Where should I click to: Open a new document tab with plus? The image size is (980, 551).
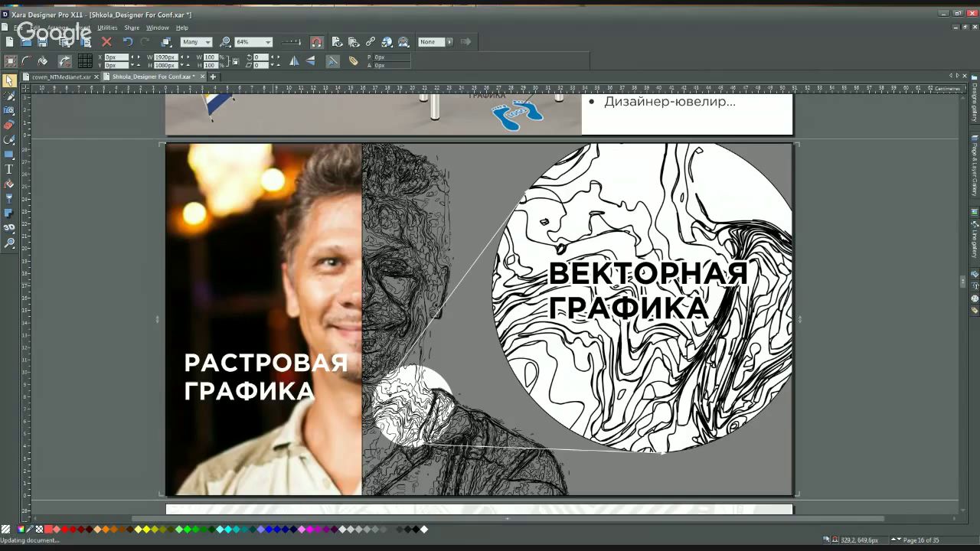(213, 77)
